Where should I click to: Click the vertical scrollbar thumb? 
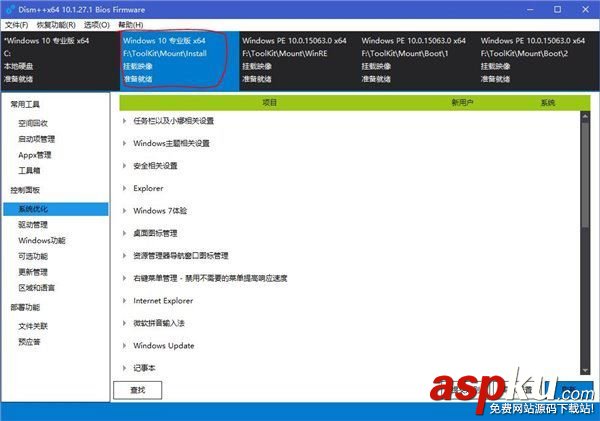point(585,174)
